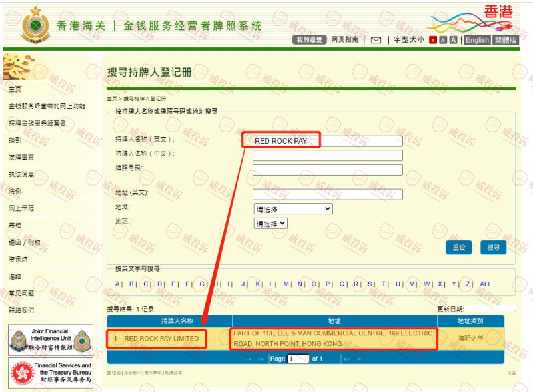The width and height of the screenshot is (533, 392).
Task: Switch language to English
Action: tap(477, 40)
